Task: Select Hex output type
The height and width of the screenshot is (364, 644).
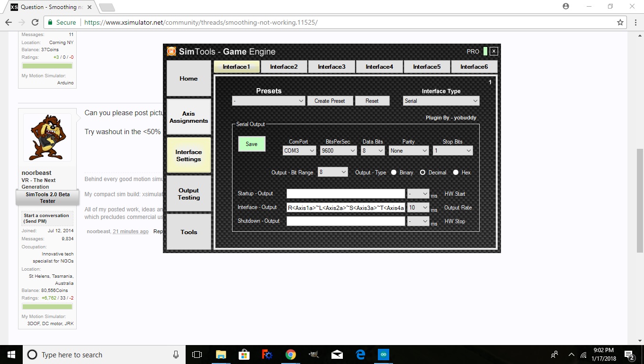Action: (x=456, y=173)
